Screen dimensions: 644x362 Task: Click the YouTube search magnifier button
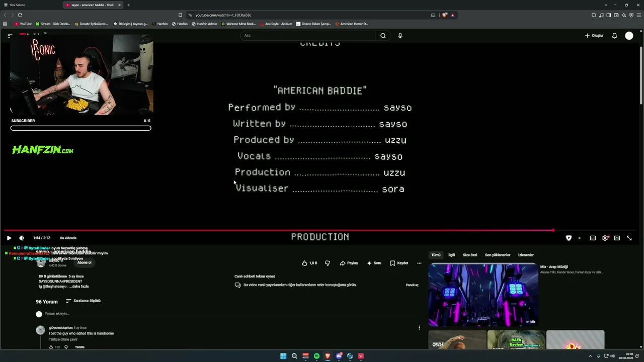[383, 36]
